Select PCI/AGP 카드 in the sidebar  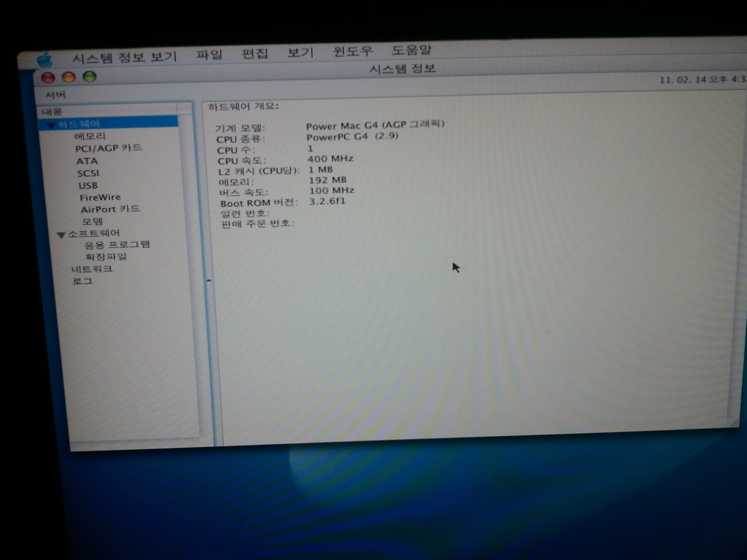pos(109,148)
